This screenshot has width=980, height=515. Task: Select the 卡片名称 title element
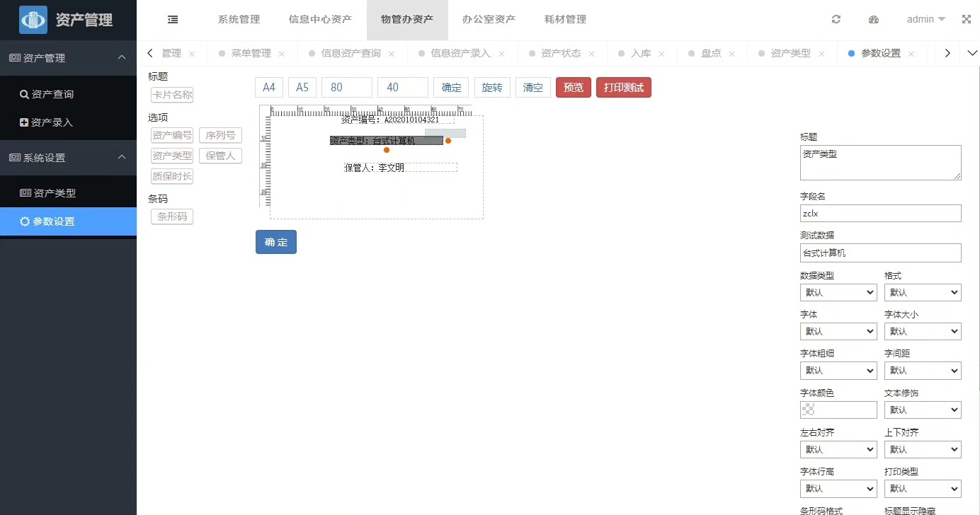(x=172, y=95)
